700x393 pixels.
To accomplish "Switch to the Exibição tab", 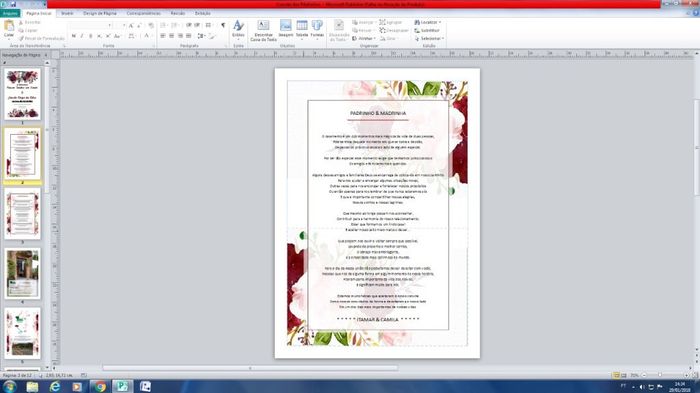I will coord(203,13).
